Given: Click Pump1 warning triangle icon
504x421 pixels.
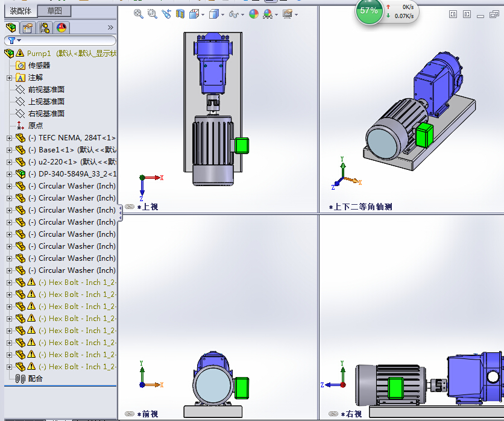Looking at the screenshot, I should point(20,52).
